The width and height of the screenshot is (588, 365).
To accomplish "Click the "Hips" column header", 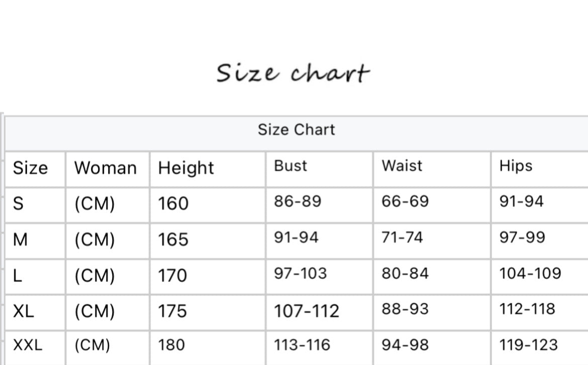I will [x=516, y=166].
